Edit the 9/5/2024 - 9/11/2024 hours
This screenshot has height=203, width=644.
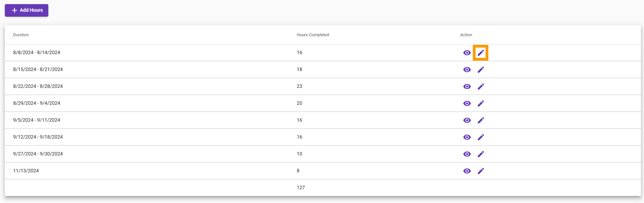481,120
